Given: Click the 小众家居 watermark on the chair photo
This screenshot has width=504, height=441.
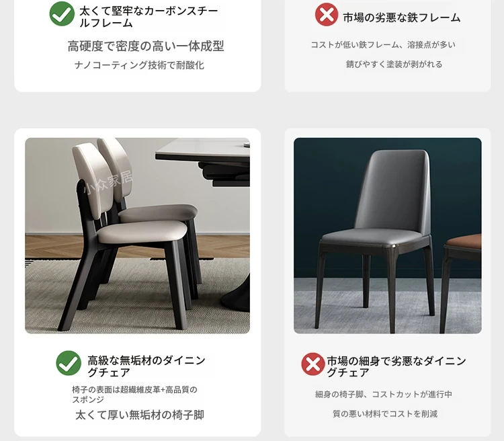Looking at the screenshot, I should 108,182.
